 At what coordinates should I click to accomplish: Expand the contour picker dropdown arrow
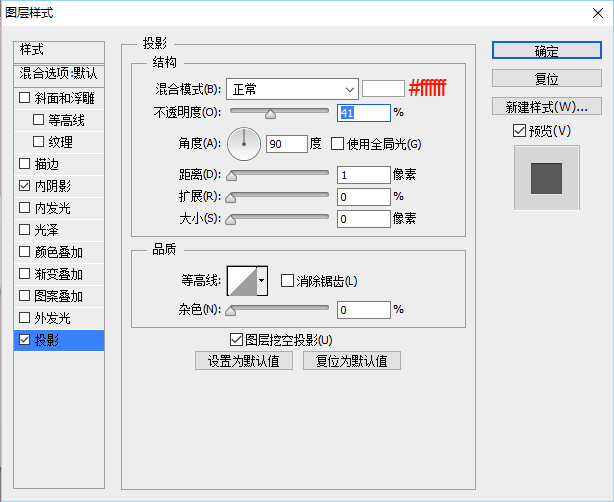pyautogui.click(x=262, y=281)
